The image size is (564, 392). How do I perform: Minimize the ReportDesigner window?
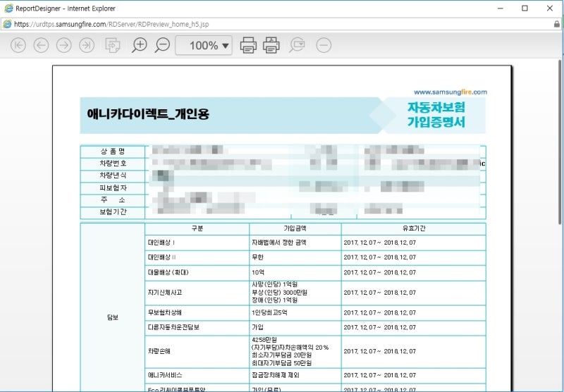[500, 8]
